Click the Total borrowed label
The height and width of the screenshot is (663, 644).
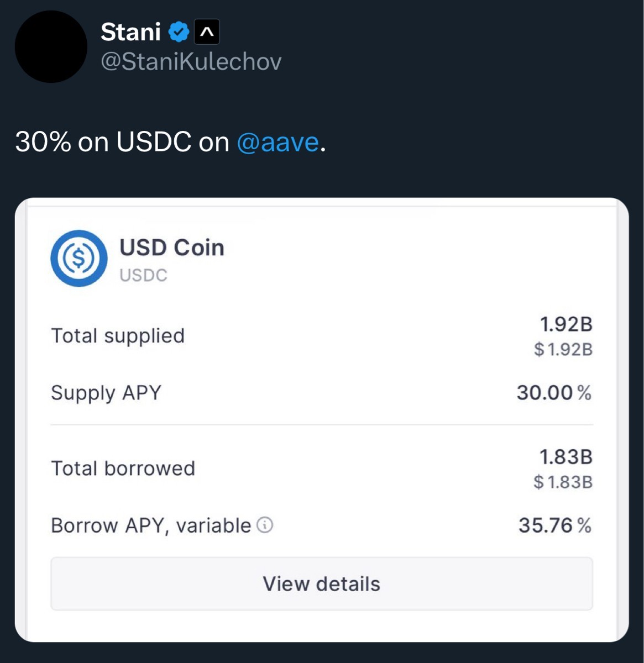tap(123, 469)
